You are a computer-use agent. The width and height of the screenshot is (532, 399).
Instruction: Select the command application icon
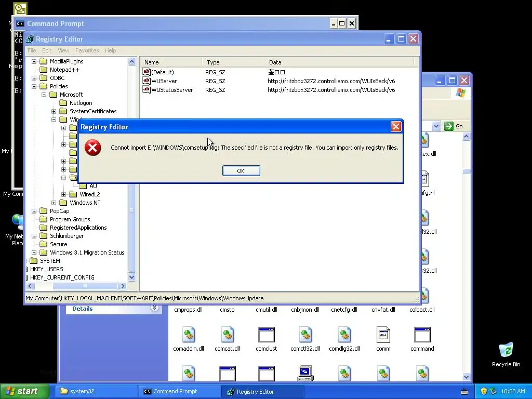click(x=422, y=335)
